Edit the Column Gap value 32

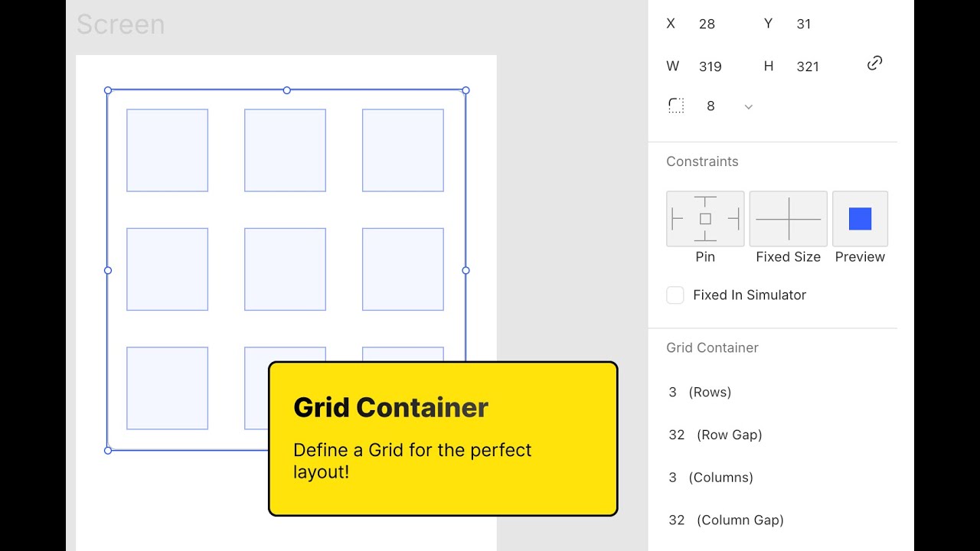677,520
